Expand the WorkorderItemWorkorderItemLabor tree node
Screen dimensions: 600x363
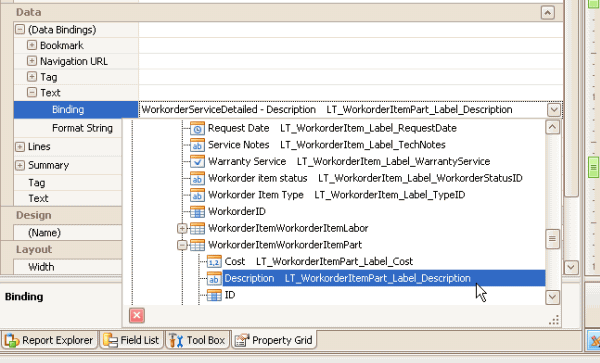tap(182, 228)
